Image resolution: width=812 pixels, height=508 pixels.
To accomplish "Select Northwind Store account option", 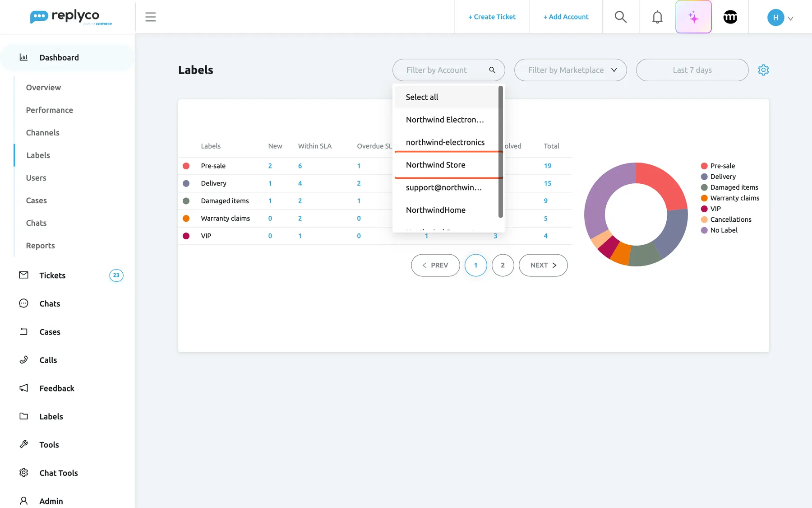I will (446, 165).
